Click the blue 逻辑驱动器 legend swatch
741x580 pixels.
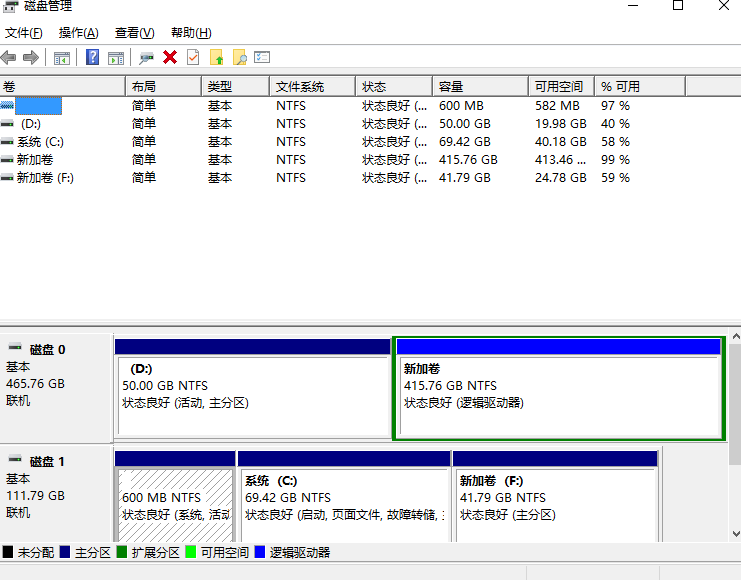point(259,552)
